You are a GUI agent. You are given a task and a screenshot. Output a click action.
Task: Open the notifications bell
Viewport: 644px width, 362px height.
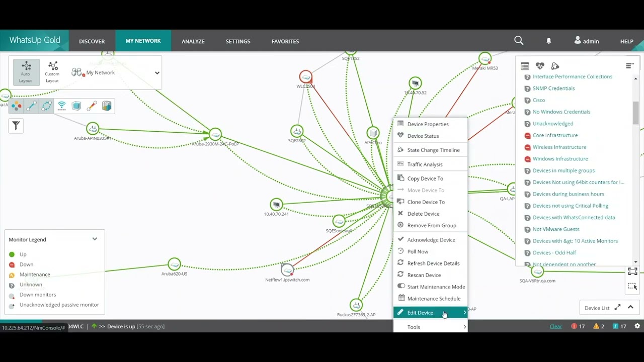click(x=549, y=41)
